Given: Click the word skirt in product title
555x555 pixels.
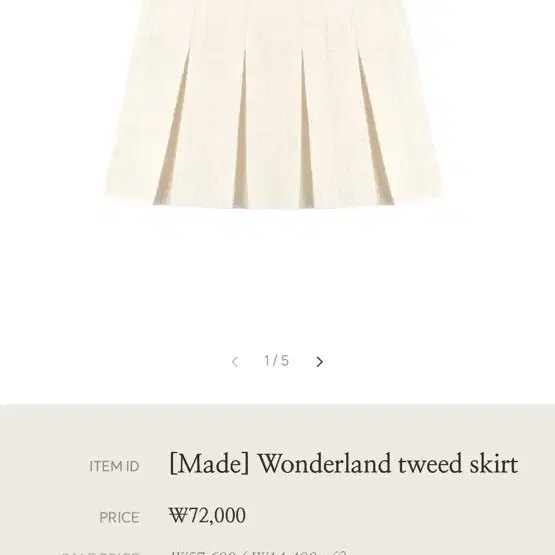Looking at the screenshot, I should click(x=494, y=463).
